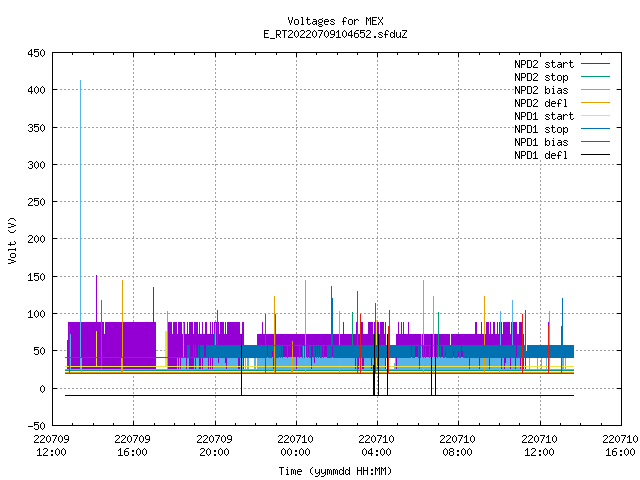Click black line sample beside NPD1 defl
This screenshot has height=480, width=640.
coord(595,155)
